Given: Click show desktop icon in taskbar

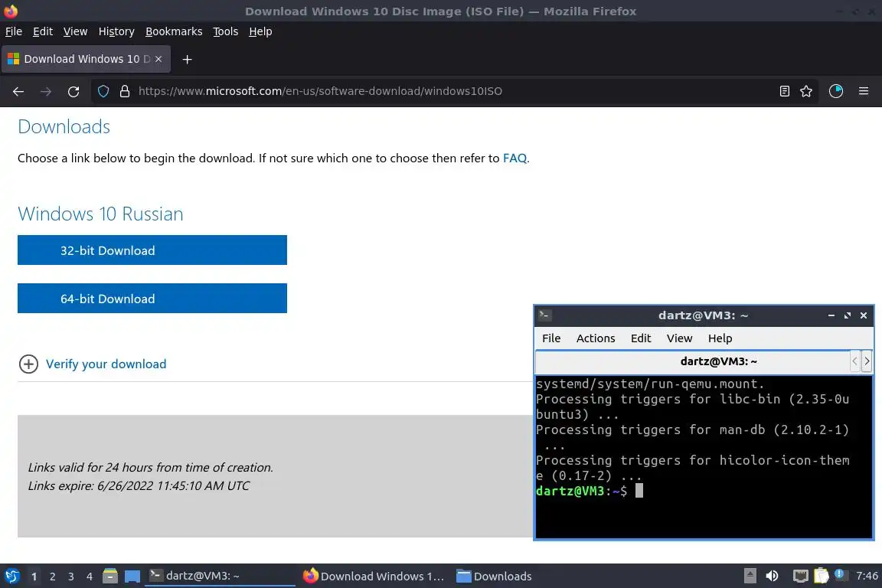Looking at the screenshot, I should point(132,577).
